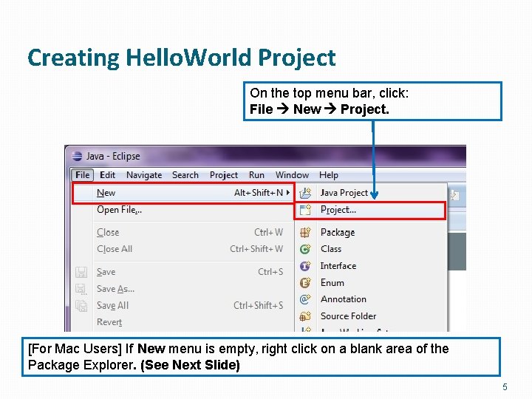Click the Save floppy disk icon

click(x=81, y=272)
